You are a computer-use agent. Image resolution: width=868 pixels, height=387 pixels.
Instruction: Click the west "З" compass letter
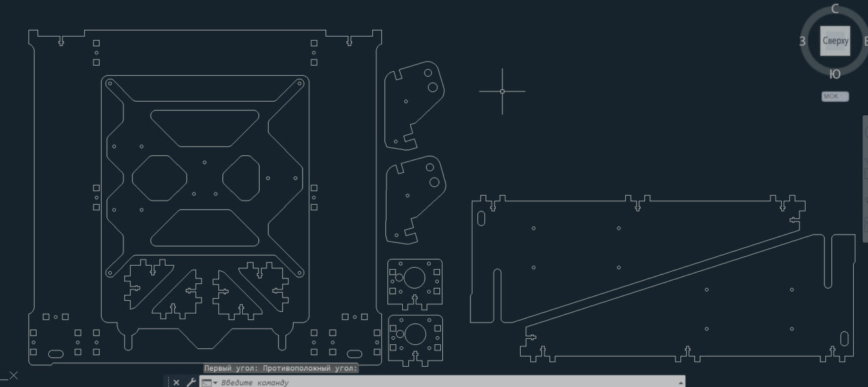802,41
